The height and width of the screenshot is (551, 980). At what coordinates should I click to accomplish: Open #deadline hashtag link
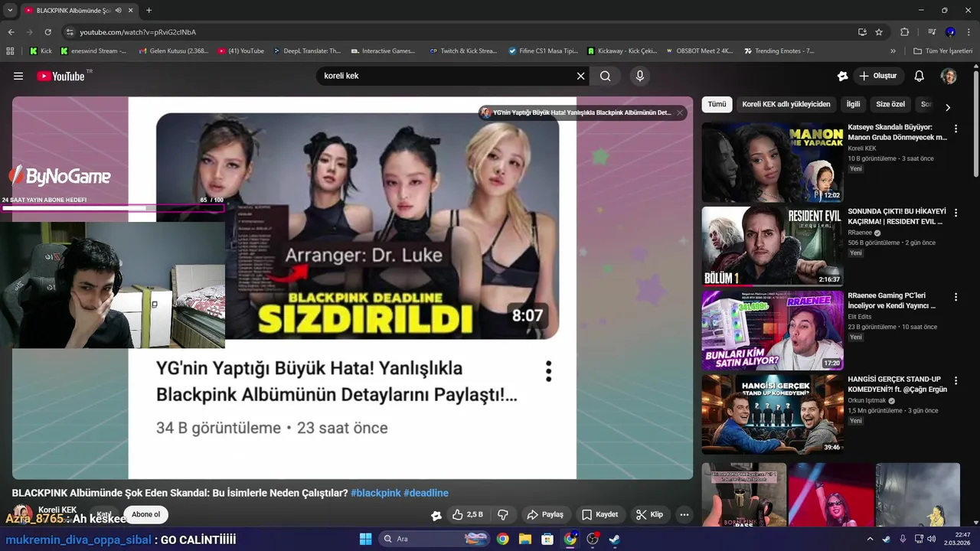(426, 493)
